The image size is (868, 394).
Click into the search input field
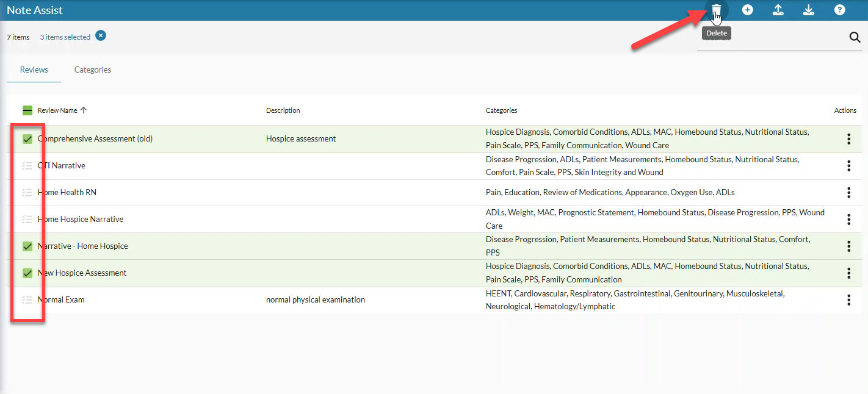coord(769,38)
